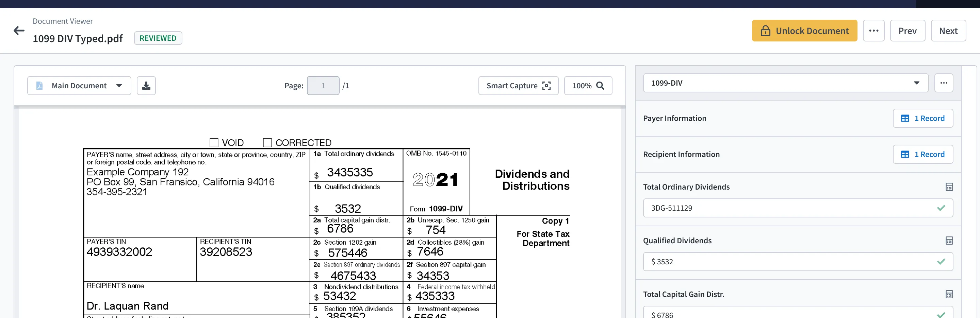Viewport: 980px width, 318px height.
Task: Click the Document Viewer breadcrumb text
Action: 63,21
